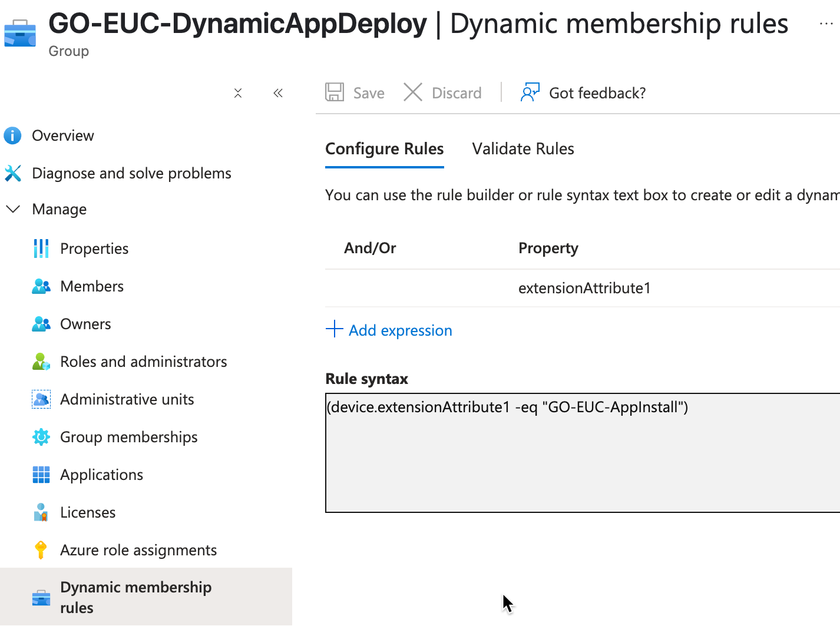Click the Owners people icon
The image size is (840, 636).
(41, 324)
